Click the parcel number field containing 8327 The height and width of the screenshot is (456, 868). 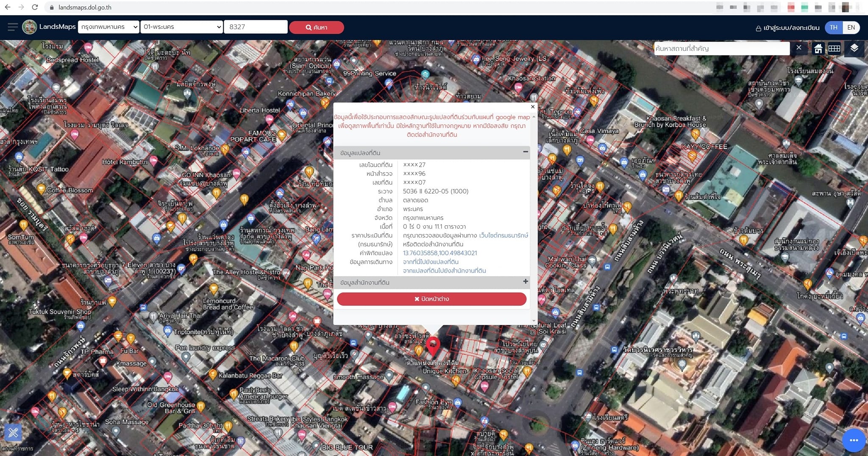click(256, 27)
